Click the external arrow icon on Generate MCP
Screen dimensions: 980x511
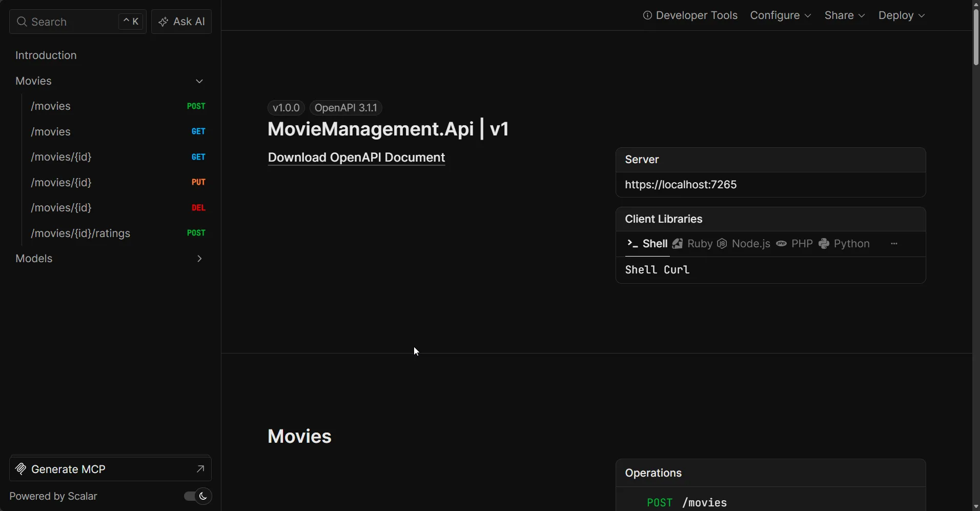[x=200, y=469]
